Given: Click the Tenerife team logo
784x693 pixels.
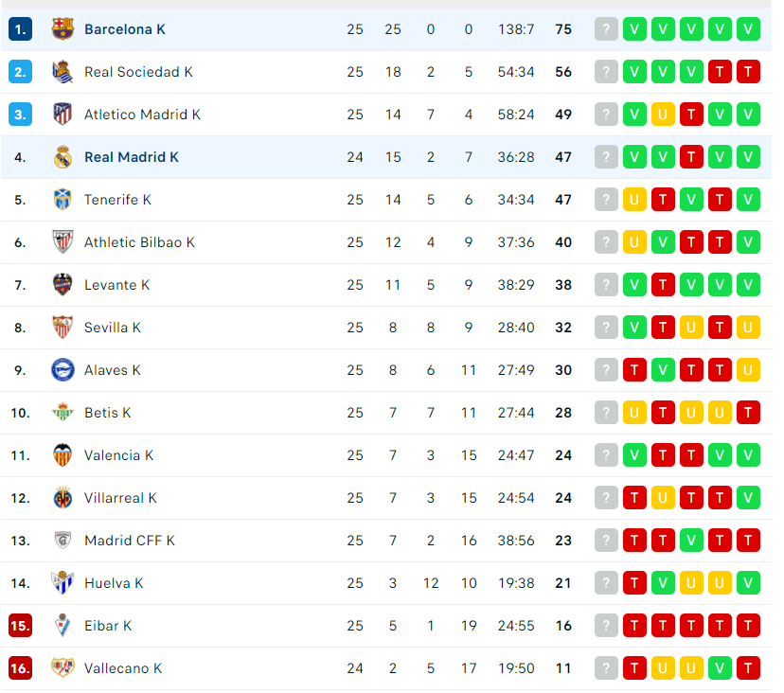Looking at the screenshot, I should (x=64, y=199).
